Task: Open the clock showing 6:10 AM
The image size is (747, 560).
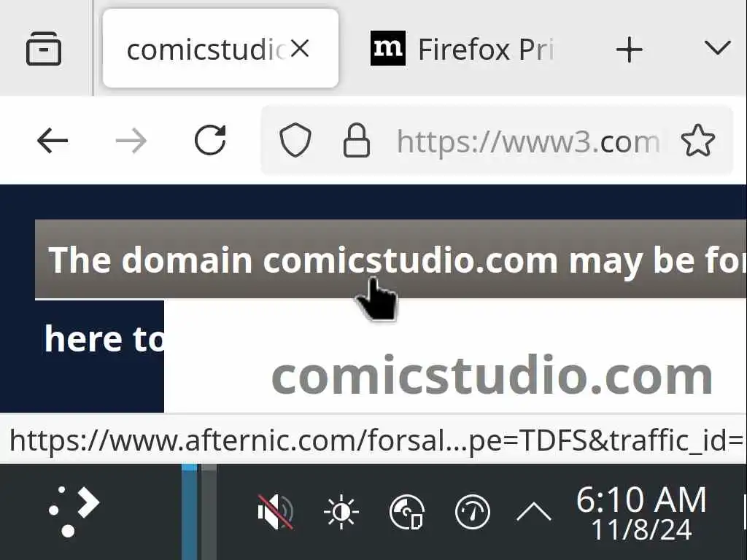Action: (641, 513)
